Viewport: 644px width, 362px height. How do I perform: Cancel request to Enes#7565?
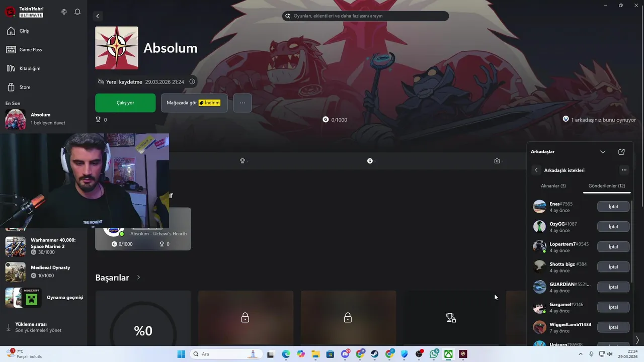613,207
